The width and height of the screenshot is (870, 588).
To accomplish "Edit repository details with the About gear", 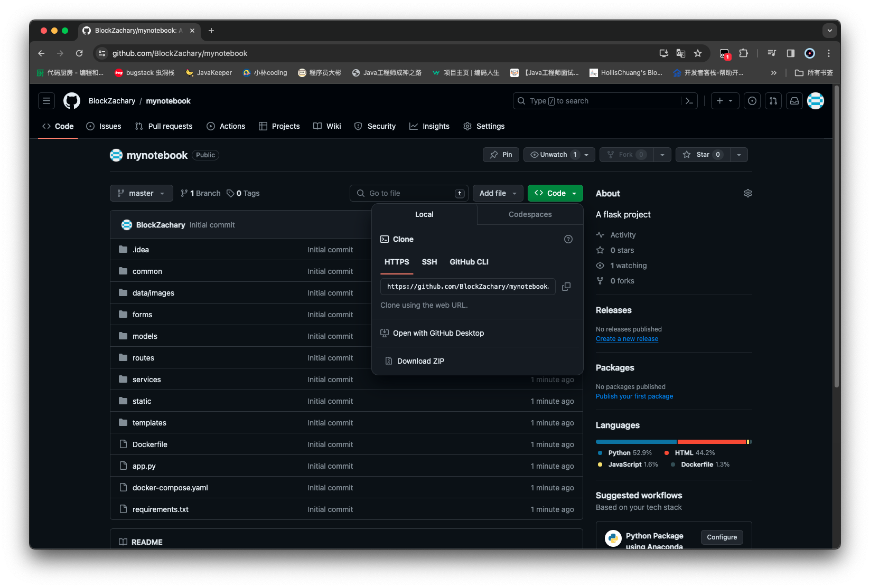I will pos(748,193).
